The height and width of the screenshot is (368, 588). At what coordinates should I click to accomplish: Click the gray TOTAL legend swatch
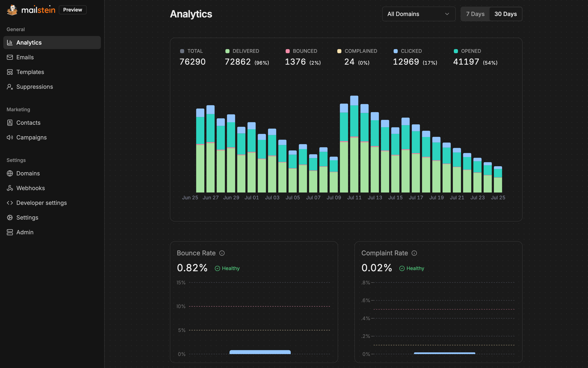coord(182,51)
